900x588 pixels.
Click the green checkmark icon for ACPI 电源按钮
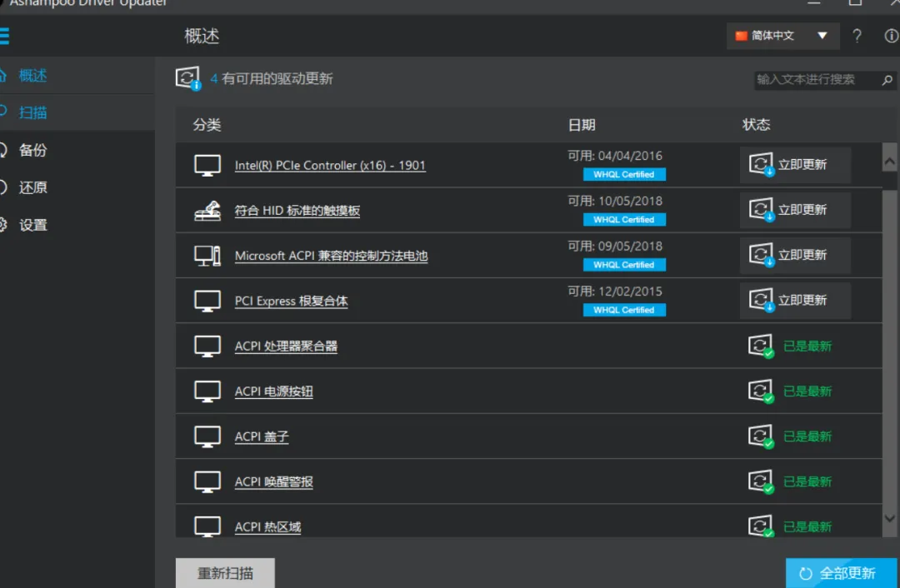(760, 391)
